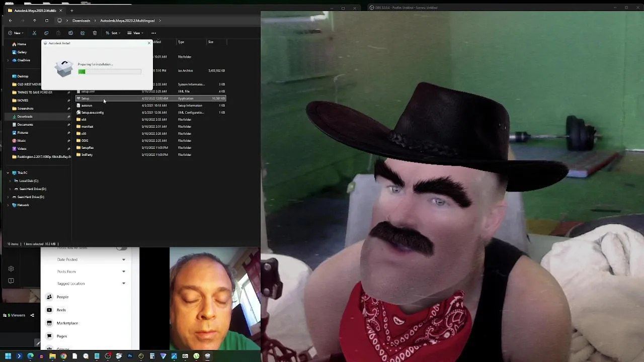Go up one folder level
644x362 pixels.
tap(34, 21)
